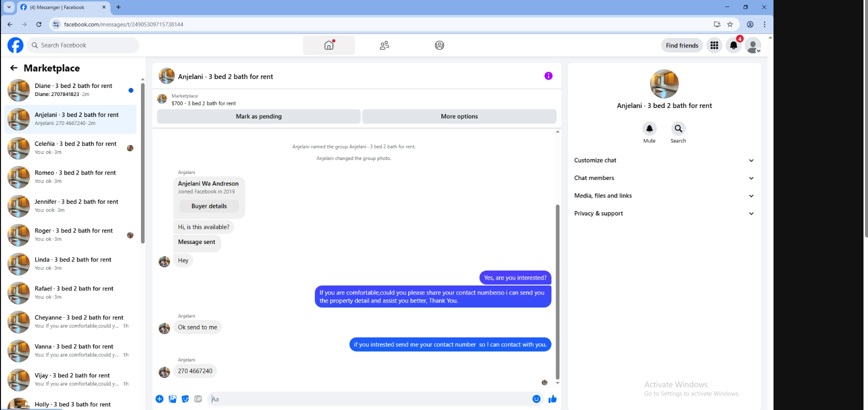Open Linda 3 bed 2 bath chat

pyautogui.click(x=70, y=264)
